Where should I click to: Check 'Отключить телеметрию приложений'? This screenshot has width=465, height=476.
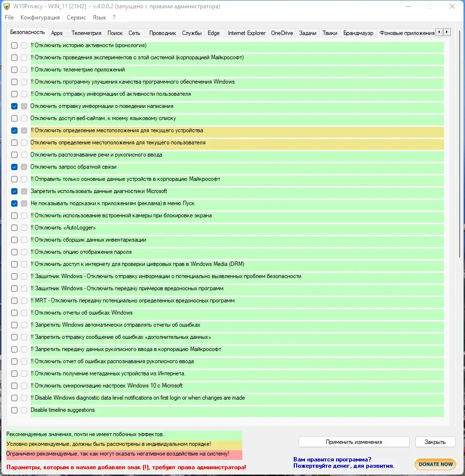tap(14, 70)
